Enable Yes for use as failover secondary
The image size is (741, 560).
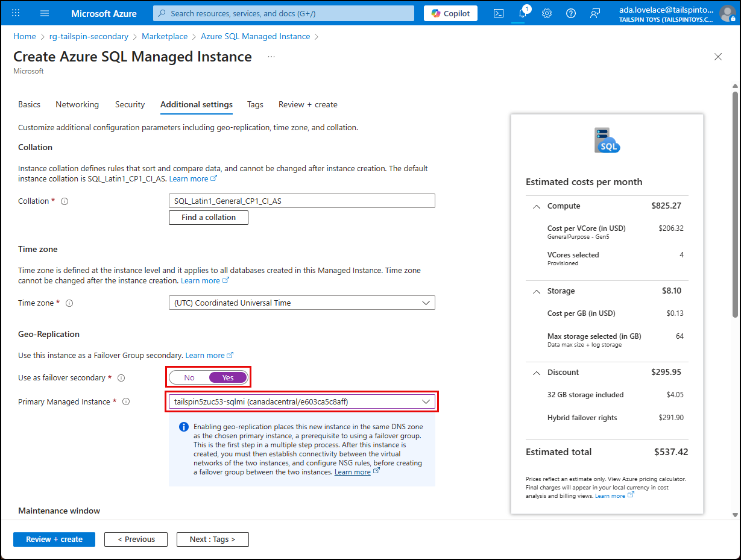[x=227, y=377]
